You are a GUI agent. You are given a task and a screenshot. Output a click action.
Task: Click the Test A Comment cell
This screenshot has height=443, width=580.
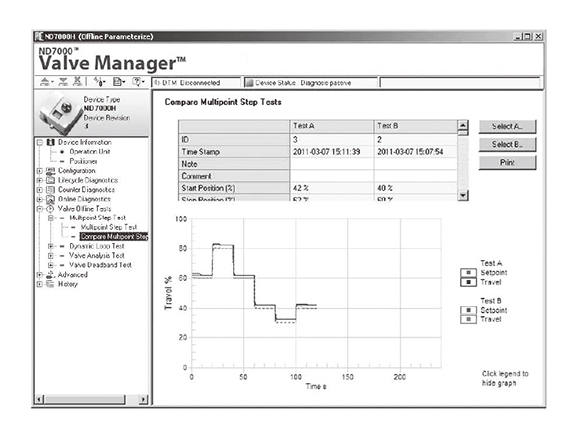point(331,176)
